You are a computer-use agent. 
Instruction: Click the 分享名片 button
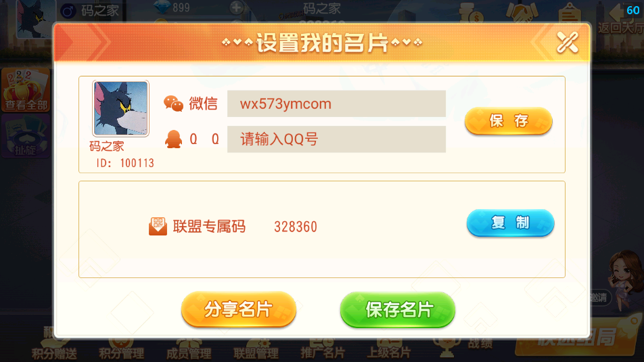tap(239, 309)
